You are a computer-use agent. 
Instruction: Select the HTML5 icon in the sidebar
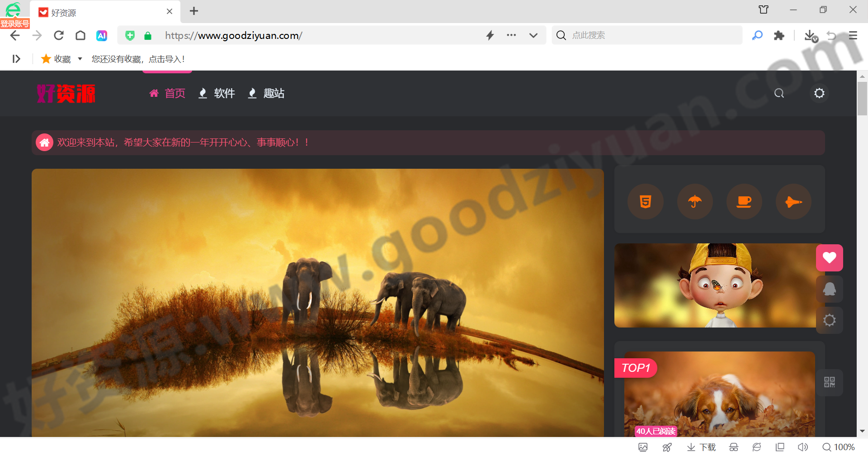646,202
